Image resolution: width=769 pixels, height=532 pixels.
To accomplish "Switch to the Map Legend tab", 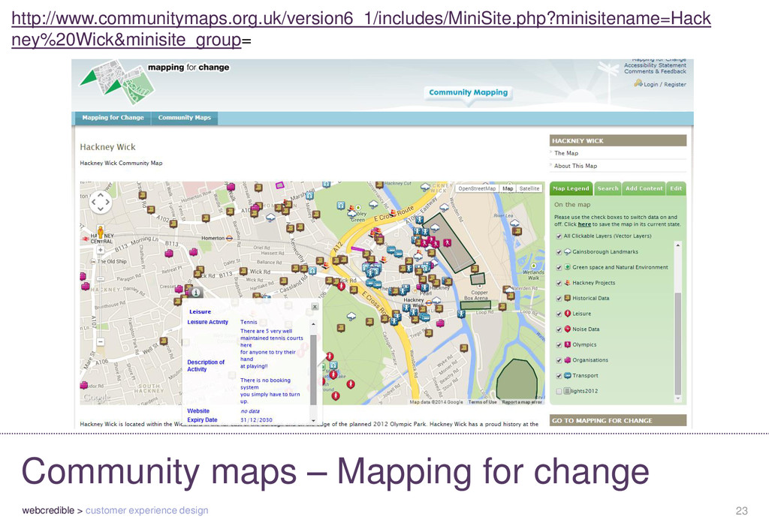I will coord(571,188).
